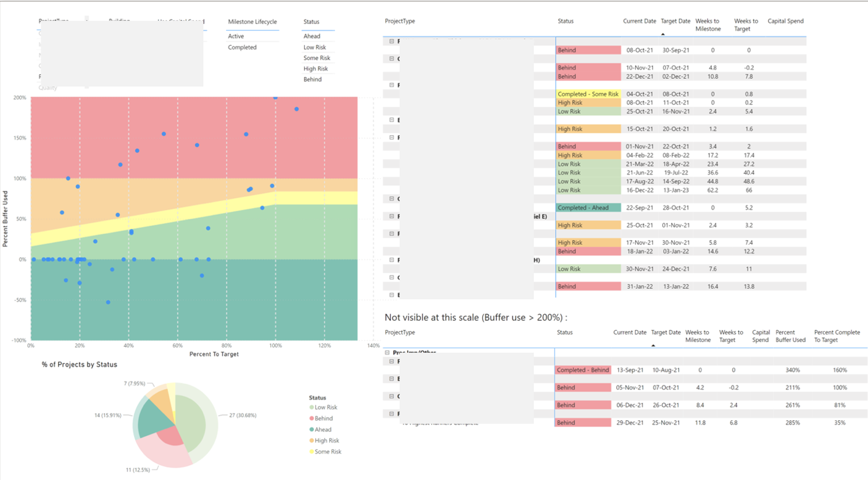Filter by Some Risk in the Status slicer
The image size is (868, 480).
pos(317,58)
